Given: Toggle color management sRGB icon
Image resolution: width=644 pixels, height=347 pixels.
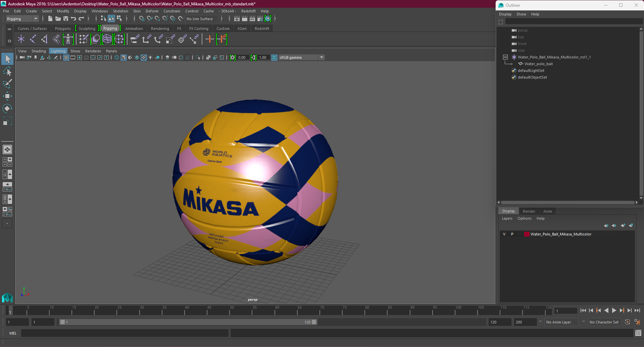Looking at the screenshot, I should [274, 57].
